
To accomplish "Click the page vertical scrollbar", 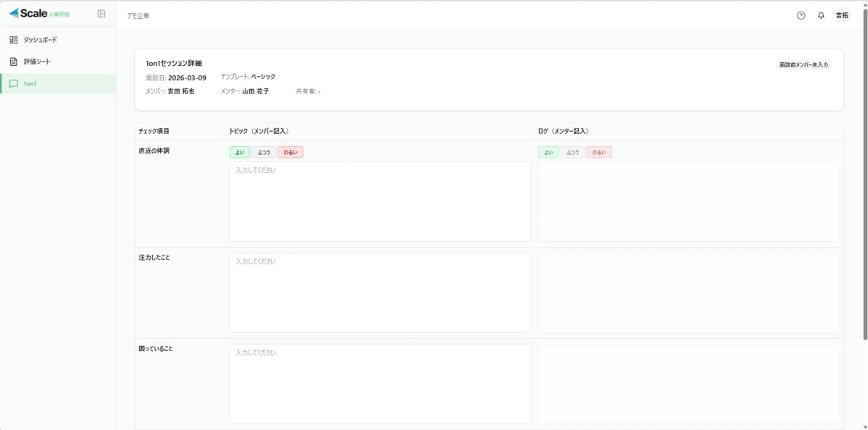I will click(864, 181).
